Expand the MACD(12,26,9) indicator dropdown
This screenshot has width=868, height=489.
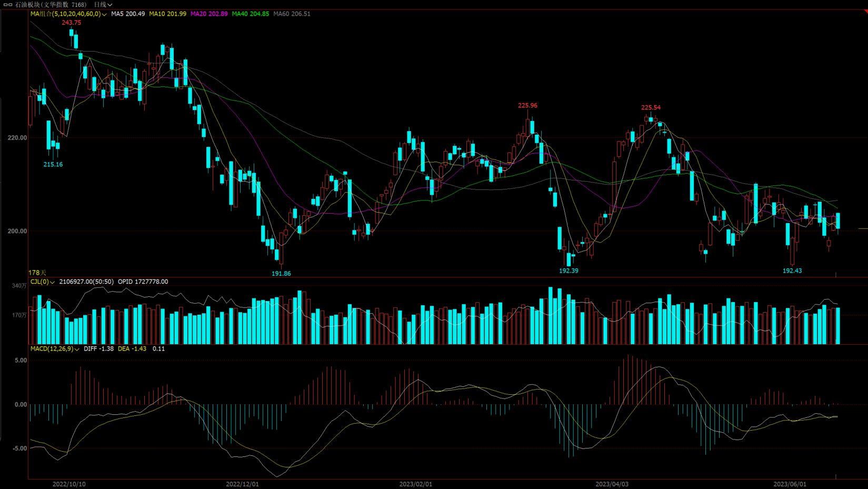(55, 349)
